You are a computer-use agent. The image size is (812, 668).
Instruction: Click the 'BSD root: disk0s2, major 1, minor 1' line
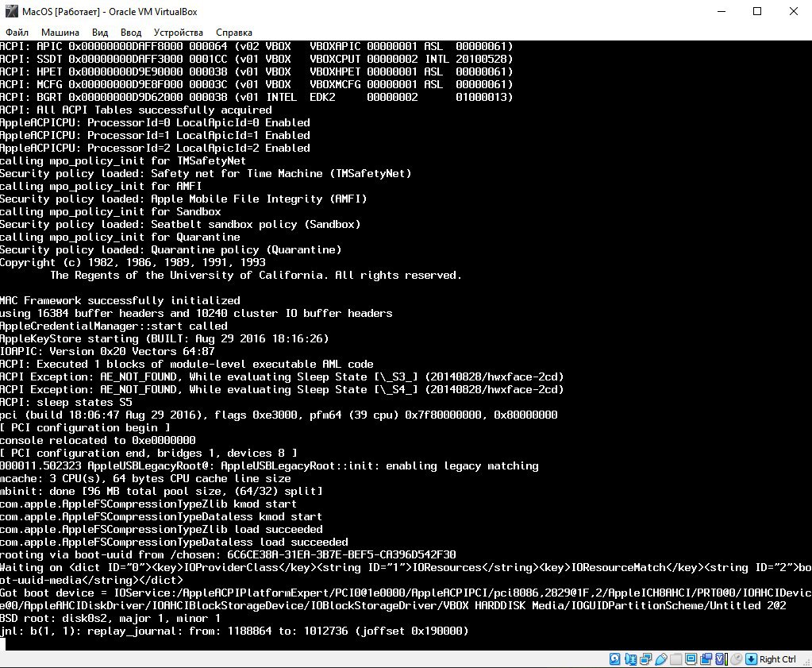coord(110,618)
